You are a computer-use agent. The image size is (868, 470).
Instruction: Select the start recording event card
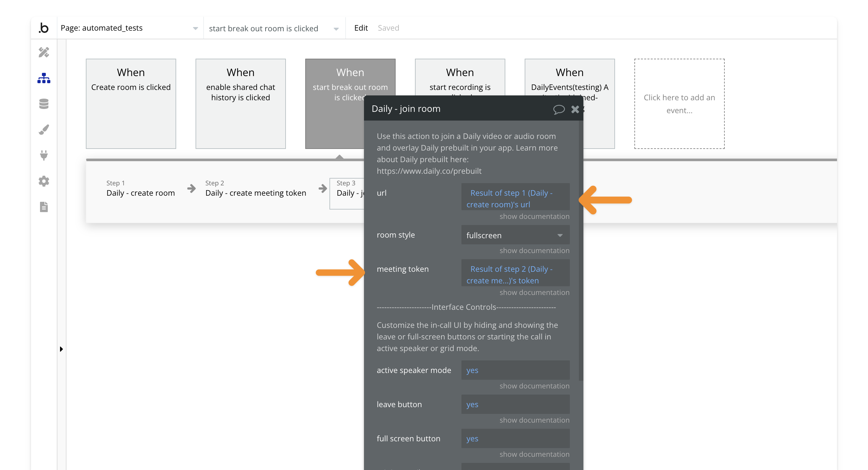click(460, 77)
